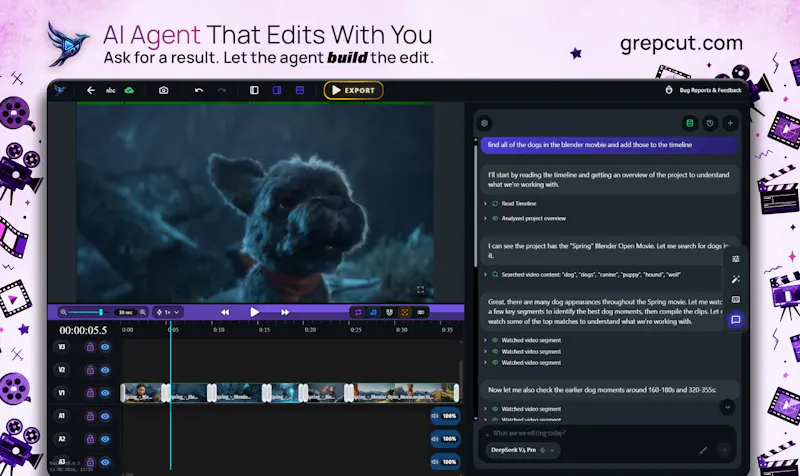Lock the V1 track
Image resolution: width=800 pixels, height=476 pixels.
coord(90,393)
